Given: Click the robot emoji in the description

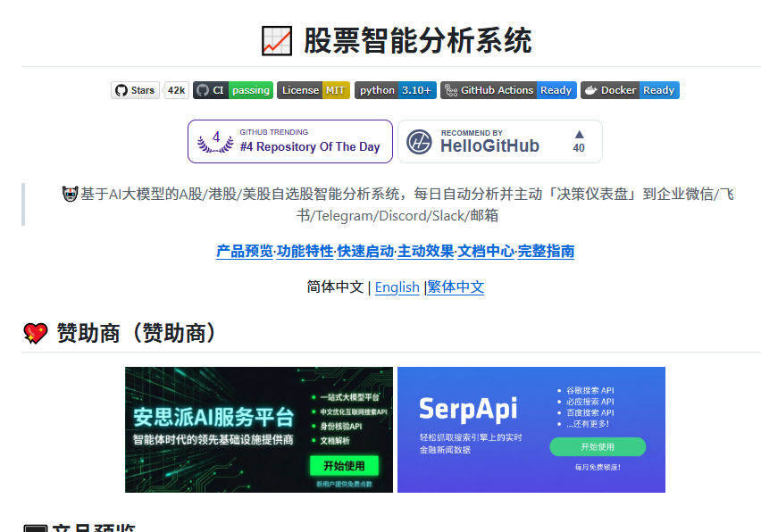Looking at the screenshot, I should coord(70,194).
